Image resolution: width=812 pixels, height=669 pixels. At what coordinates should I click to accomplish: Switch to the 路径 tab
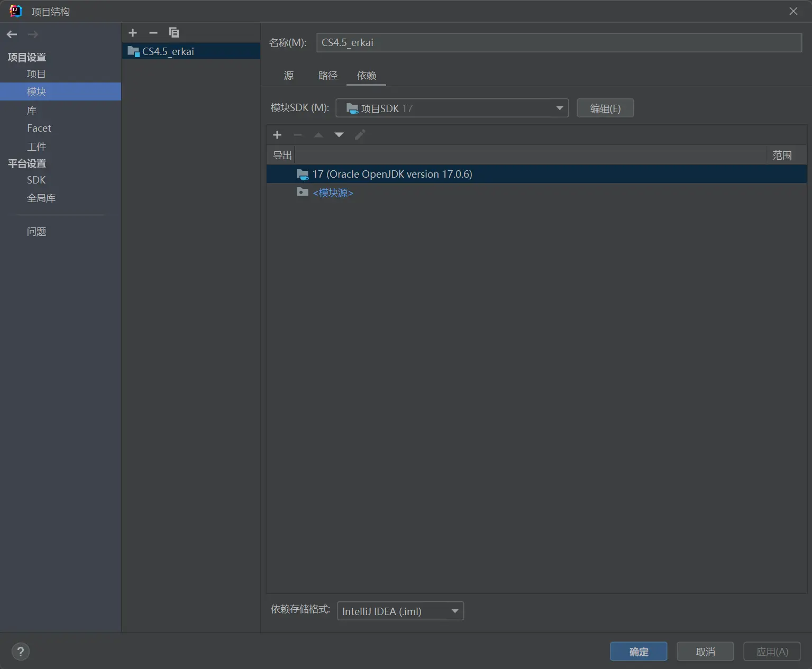pos(327,76)
